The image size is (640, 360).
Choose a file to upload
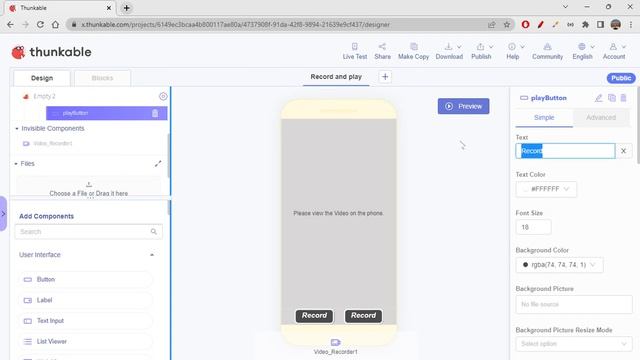89,189
